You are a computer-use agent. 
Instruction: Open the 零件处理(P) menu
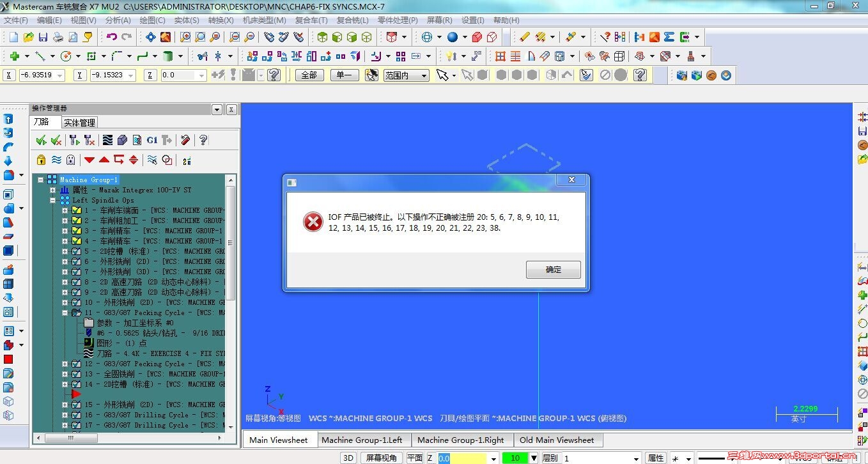398,20
